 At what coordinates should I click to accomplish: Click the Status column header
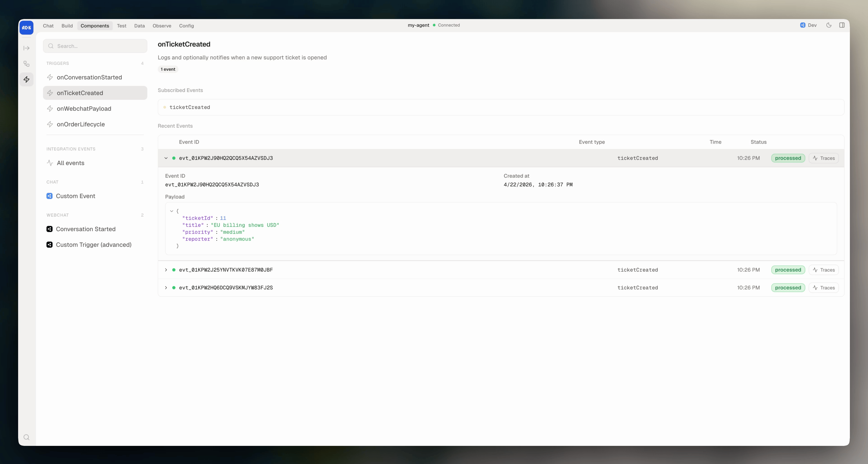(758, 142)
